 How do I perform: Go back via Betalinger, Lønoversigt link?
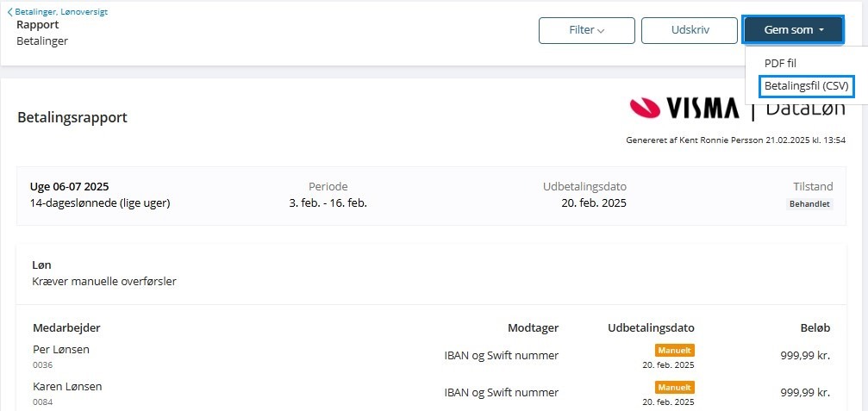[x=60, y=12]
